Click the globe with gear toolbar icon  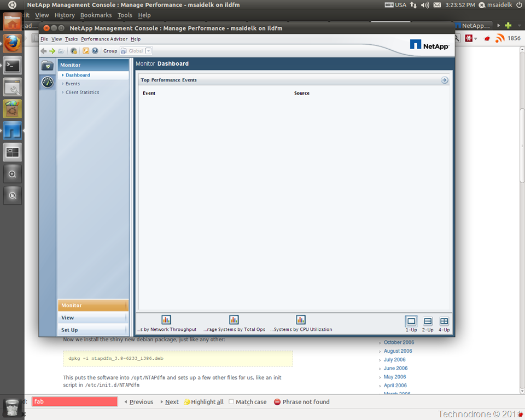(74, 51)
